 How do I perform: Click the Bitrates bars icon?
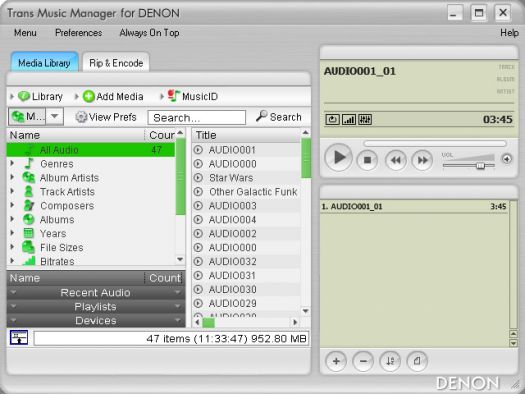29,260
